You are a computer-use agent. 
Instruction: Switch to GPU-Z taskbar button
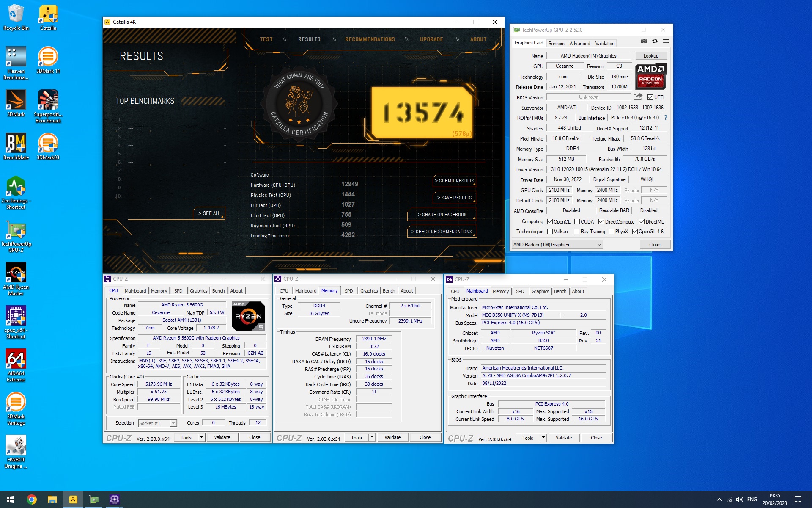click(93, 500)
